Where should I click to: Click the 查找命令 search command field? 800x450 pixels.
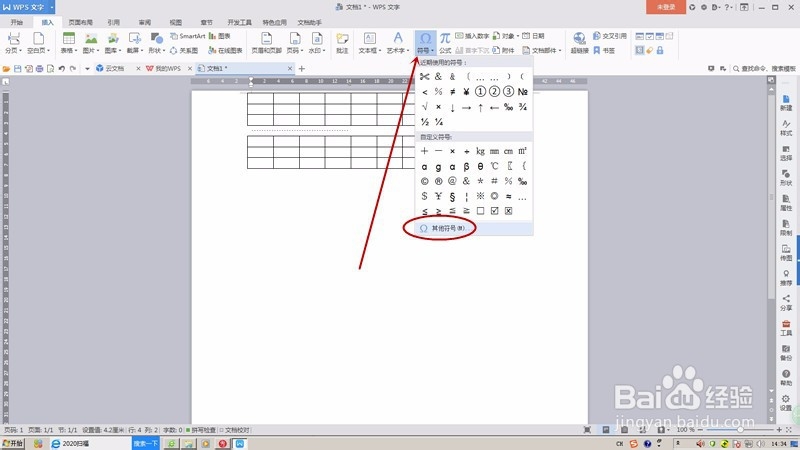coord(764,68)
